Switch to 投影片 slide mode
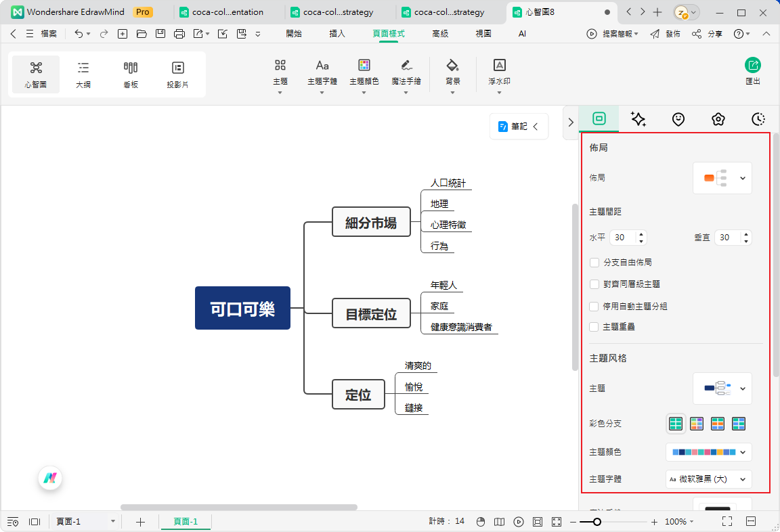This screenshot has width=780, height=532. pos(178,74)
